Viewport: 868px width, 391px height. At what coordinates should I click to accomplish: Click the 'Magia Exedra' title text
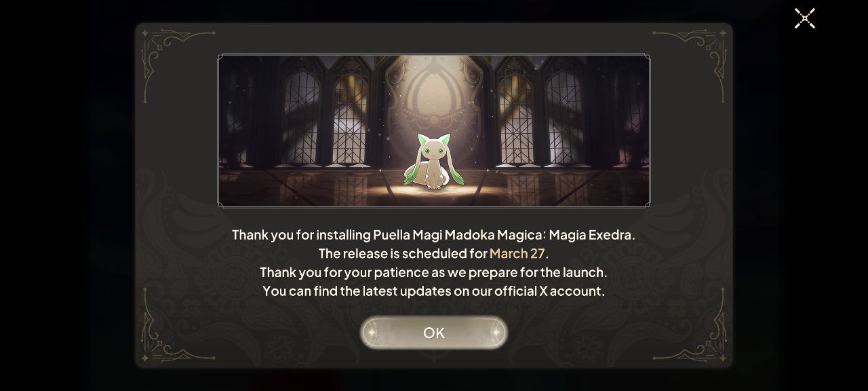(591, 235)
